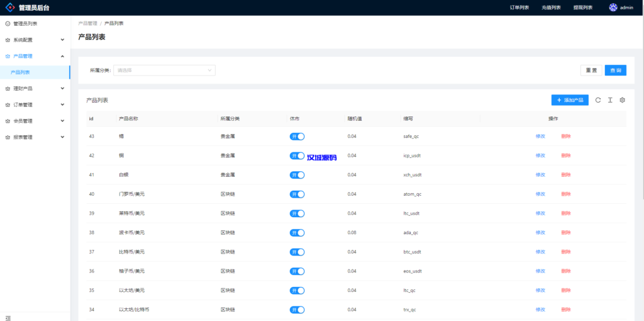The width and height of the screenshot is (644, 321).
Task: Click the 管理员列表 sidebar icon
Action: pyautogui.click(x=8, y=24)
